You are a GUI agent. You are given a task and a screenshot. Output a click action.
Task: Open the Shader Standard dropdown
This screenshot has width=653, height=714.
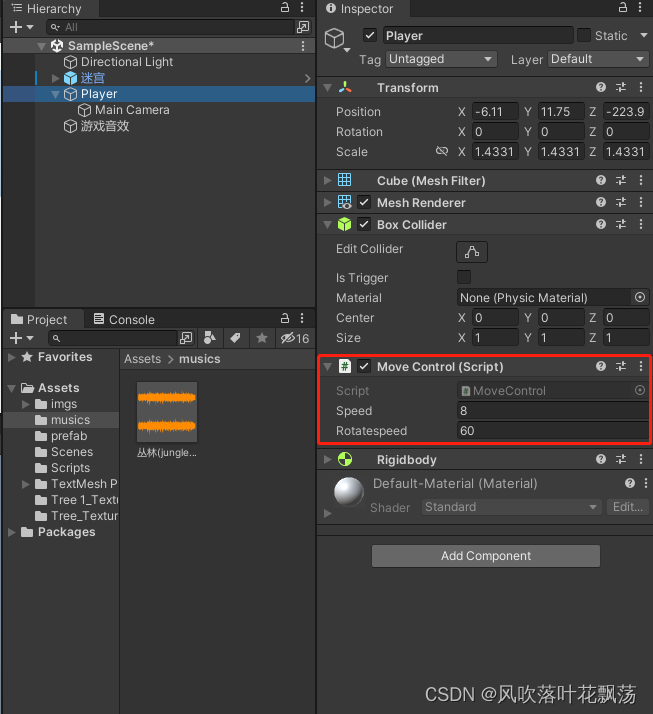coord(511,507)
